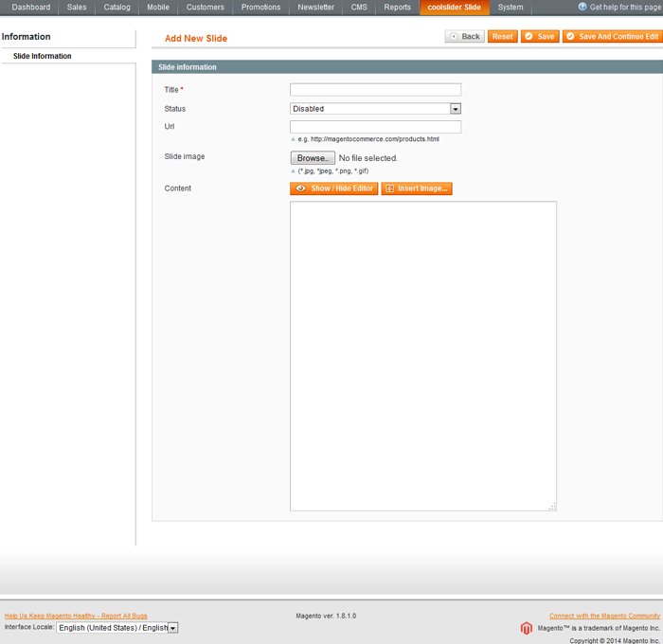Open the Catalog menu

[x=117, y=8]
